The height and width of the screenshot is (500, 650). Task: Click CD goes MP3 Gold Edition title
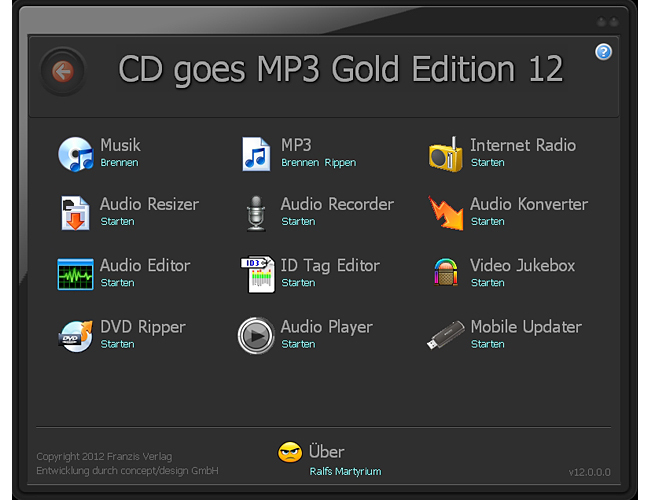pyautogui.click(x=341, y=70)
